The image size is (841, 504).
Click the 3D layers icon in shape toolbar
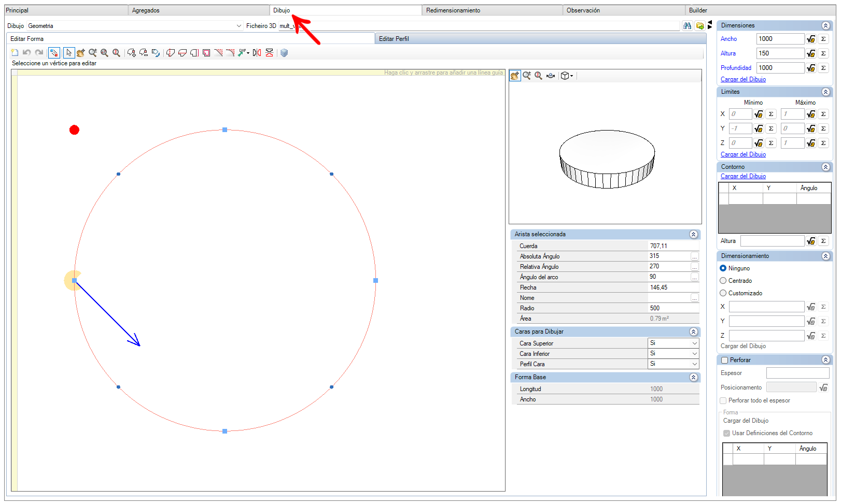[x=284, y=53]
